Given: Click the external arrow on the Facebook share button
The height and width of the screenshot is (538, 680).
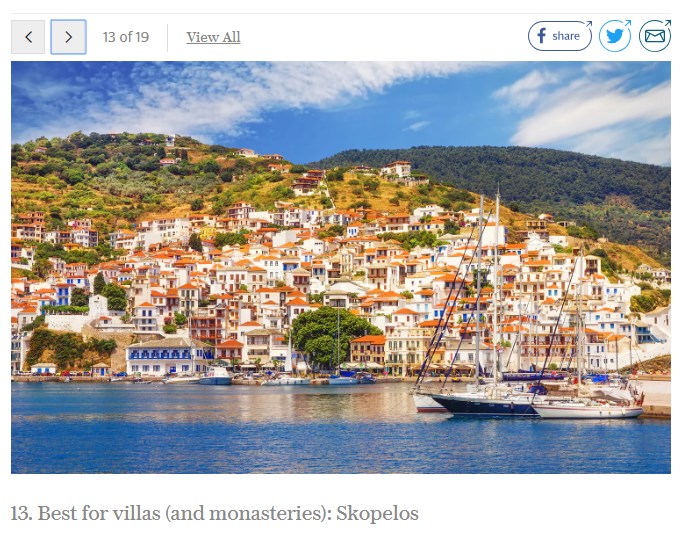Looking at the screenshot, I should point(588,24).
